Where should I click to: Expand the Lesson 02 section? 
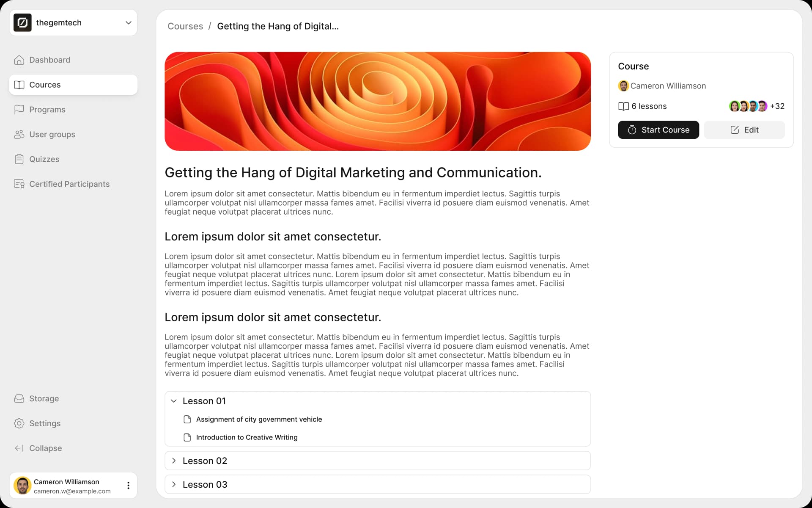(174, 461)
